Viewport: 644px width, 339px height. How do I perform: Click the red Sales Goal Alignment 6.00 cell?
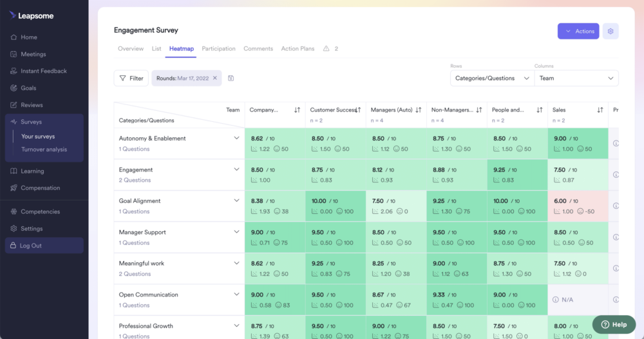pos(578,206)
